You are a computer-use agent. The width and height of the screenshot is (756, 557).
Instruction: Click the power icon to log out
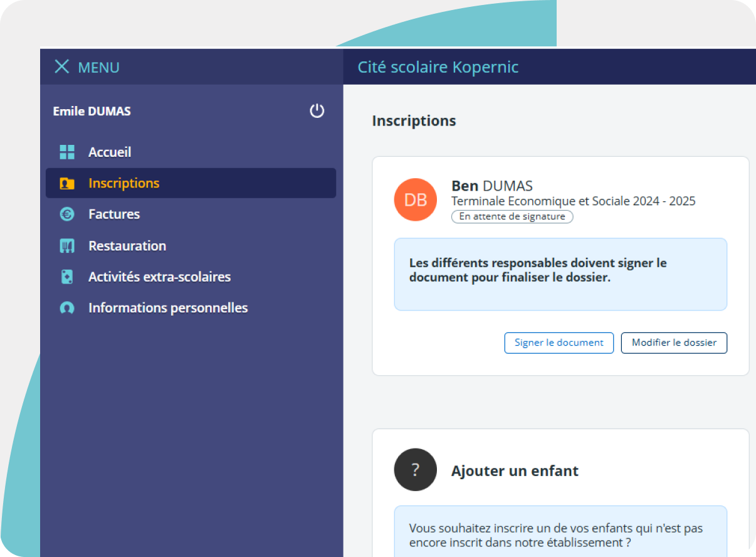tap(317, 111)
